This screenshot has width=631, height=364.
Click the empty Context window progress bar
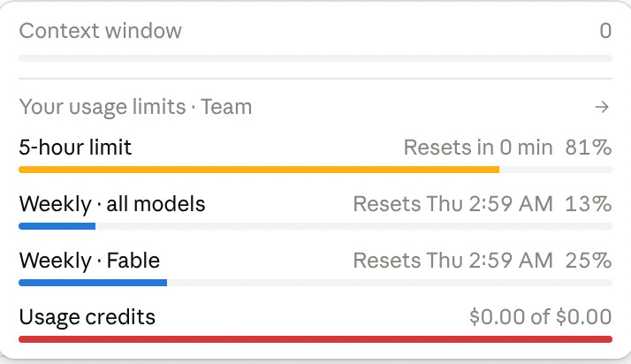(315, 58)
